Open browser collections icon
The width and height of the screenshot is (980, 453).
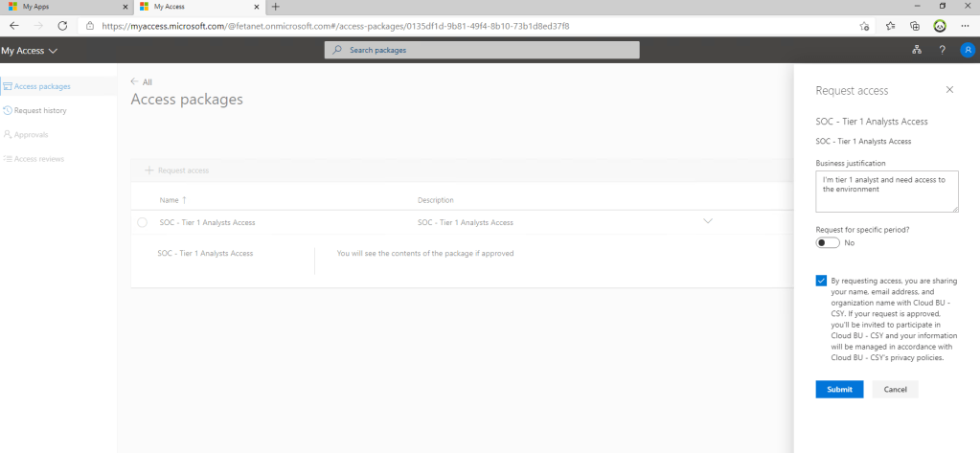click(915, 26)
